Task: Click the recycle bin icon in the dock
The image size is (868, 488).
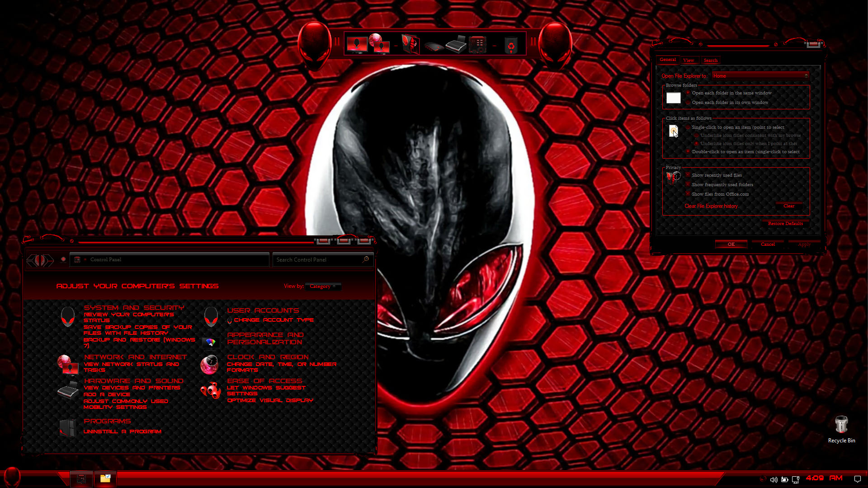Action: tap(511, 45)
